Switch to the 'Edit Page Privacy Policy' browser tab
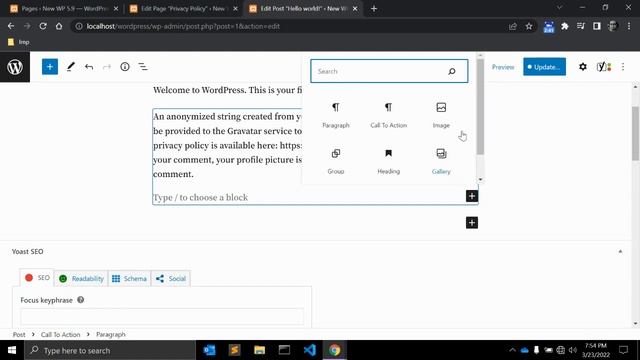The image size is (640, 360). (183, 9)
